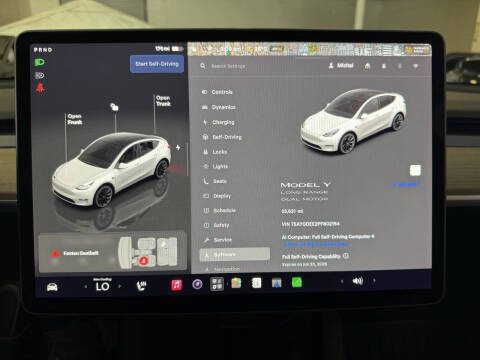Open the Michal driver profile

point(341,66)
